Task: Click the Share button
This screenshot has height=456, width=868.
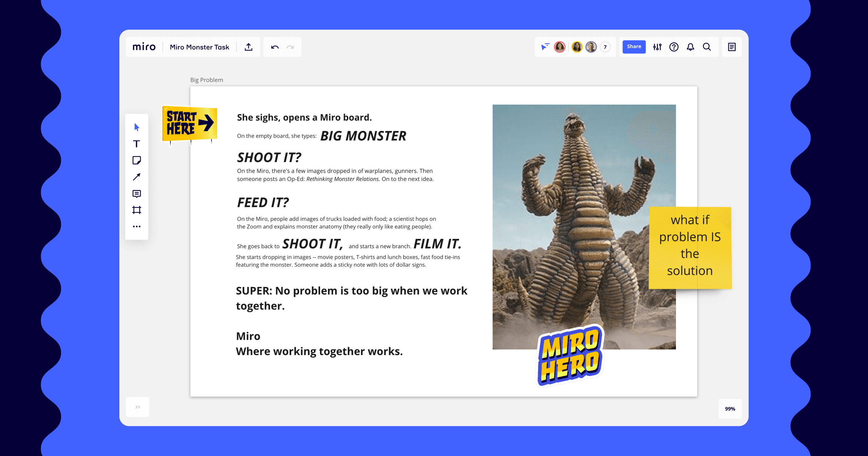Action: (x=634, y=47)
